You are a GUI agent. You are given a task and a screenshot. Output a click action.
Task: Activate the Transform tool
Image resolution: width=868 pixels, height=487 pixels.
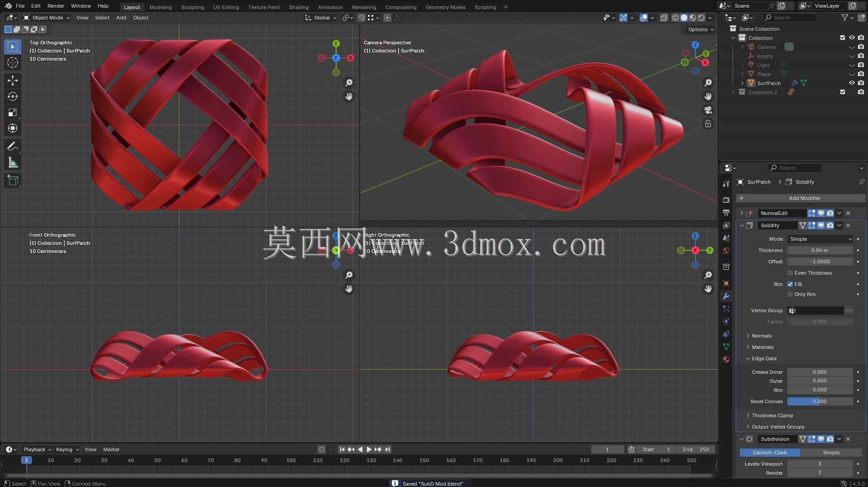click(x=13, y=128)
